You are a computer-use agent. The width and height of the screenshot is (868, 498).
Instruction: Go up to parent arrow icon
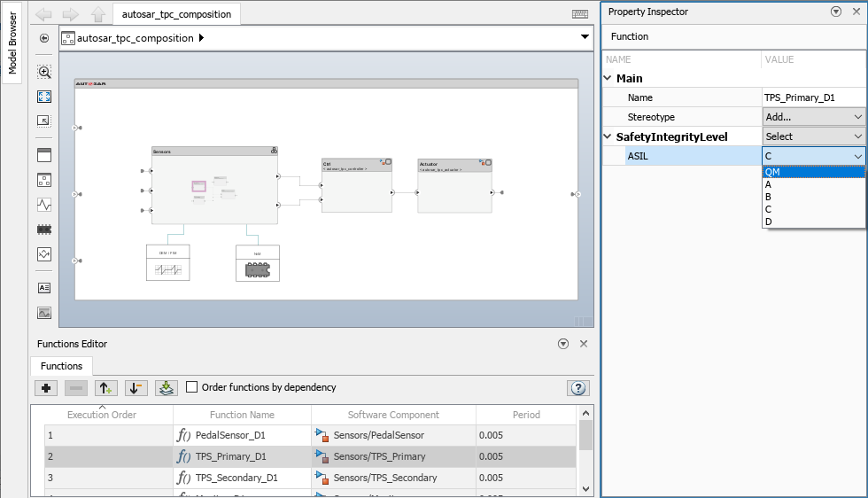[x=98, y=14]
